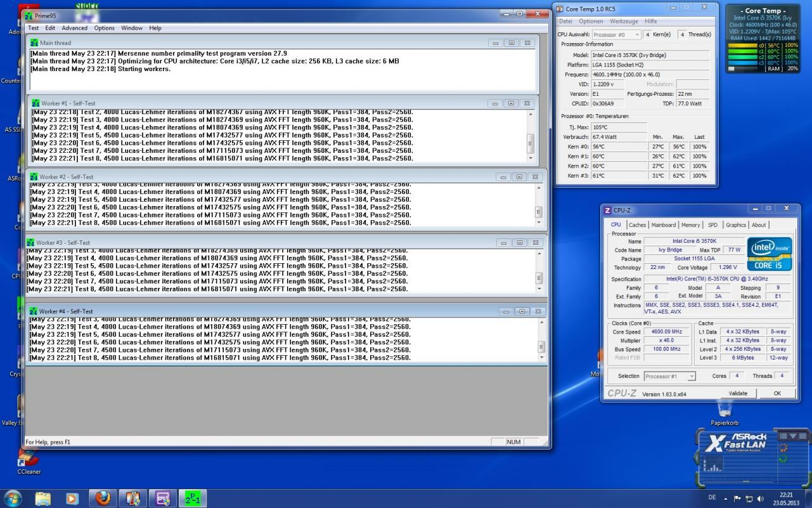Switch to the Memory tab in CPU-Z
The width and height of the screenshot is (812, 508).
point(691,225)
